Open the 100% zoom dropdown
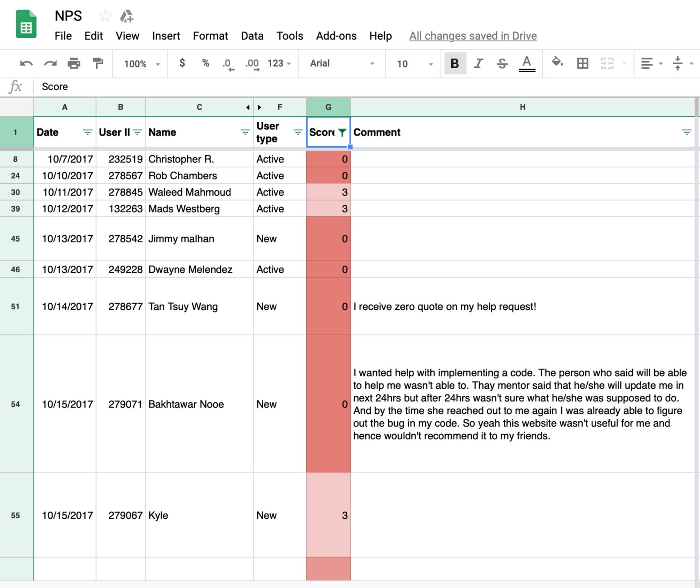The width and height of the screenshot is (700, 588). point(141,63)
